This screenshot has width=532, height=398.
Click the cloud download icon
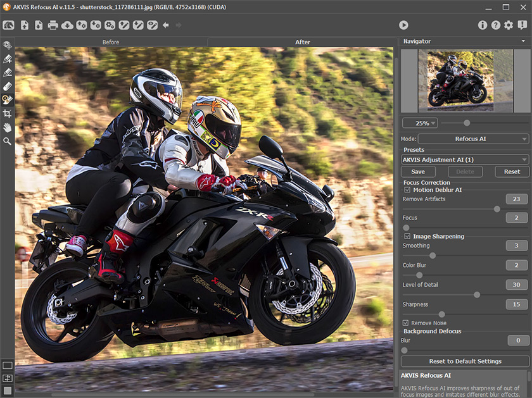click(x=67, y=25)
